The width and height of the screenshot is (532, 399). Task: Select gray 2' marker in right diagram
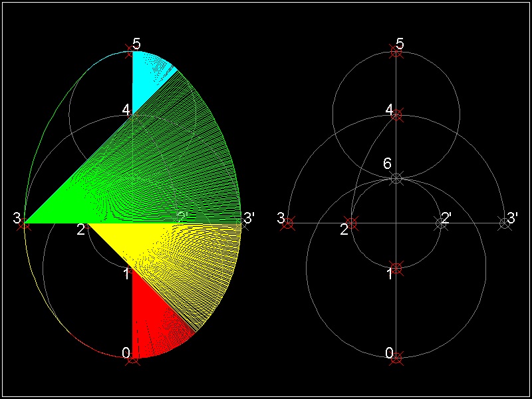click(x=441, y=223)
